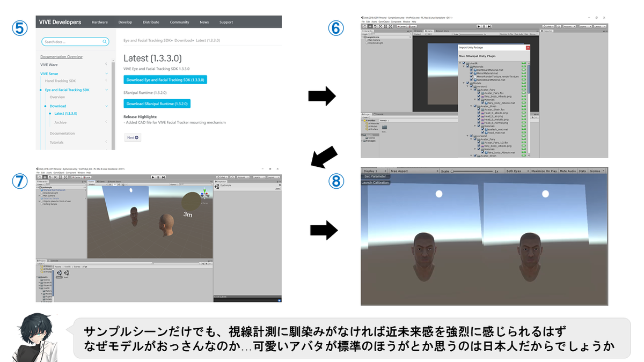Click the scene orientation gizmo in EyeSample Scene view
This screenshot has width=644, height=362.
[204, 194]
